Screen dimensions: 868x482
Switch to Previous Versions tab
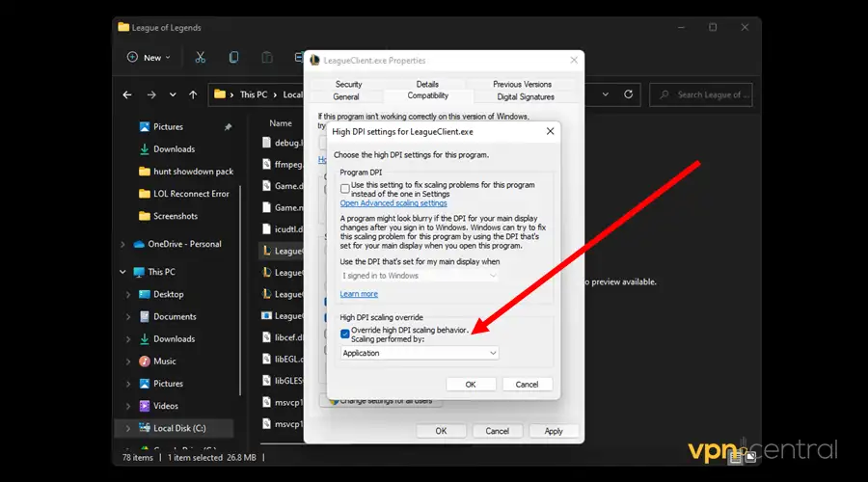pyautogui.click(x=522, y=84)
